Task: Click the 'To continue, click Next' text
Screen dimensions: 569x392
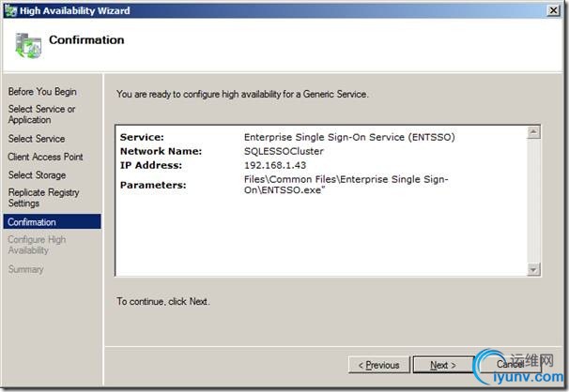Action: 163,301
